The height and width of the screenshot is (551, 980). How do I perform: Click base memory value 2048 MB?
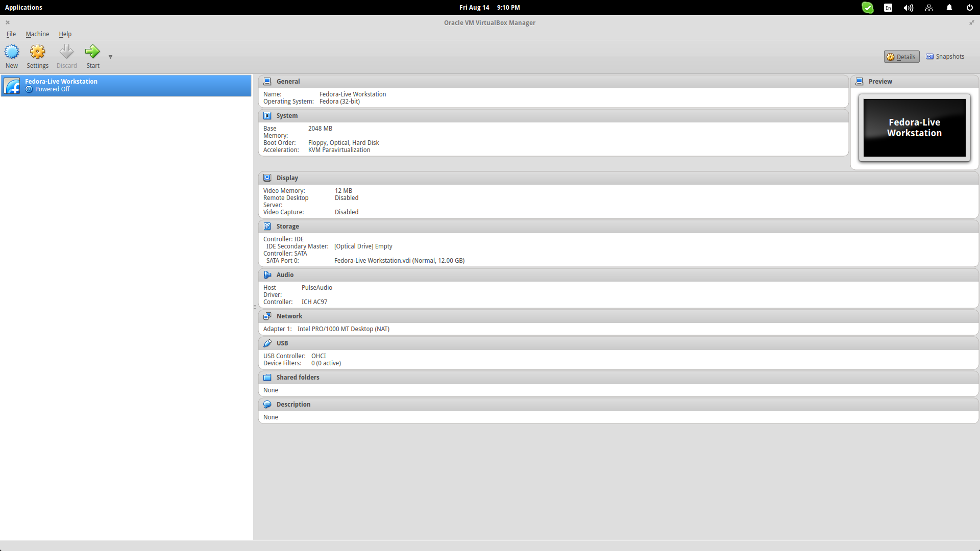click(320, 129)
